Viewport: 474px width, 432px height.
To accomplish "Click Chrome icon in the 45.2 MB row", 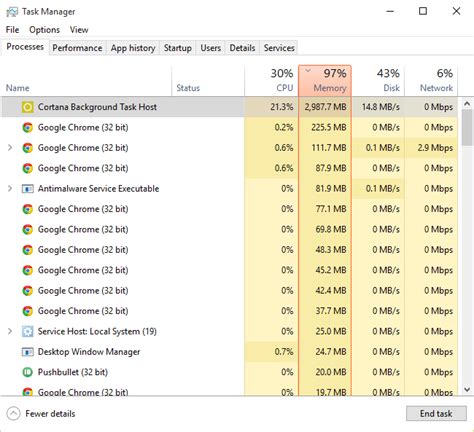I will click(27, 270).
